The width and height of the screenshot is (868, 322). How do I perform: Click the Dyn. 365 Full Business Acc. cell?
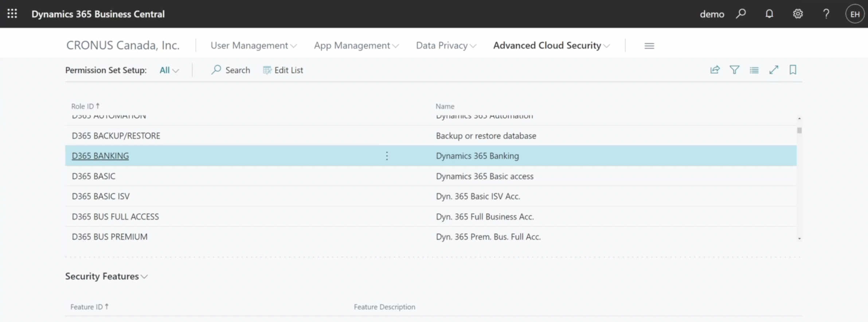point(485,217)
